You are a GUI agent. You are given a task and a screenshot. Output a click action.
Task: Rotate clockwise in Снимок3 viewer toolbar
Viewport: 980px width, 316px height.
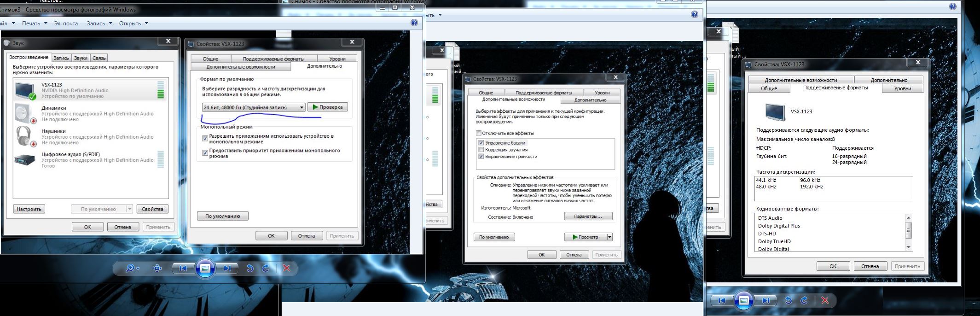pos(266,268)
